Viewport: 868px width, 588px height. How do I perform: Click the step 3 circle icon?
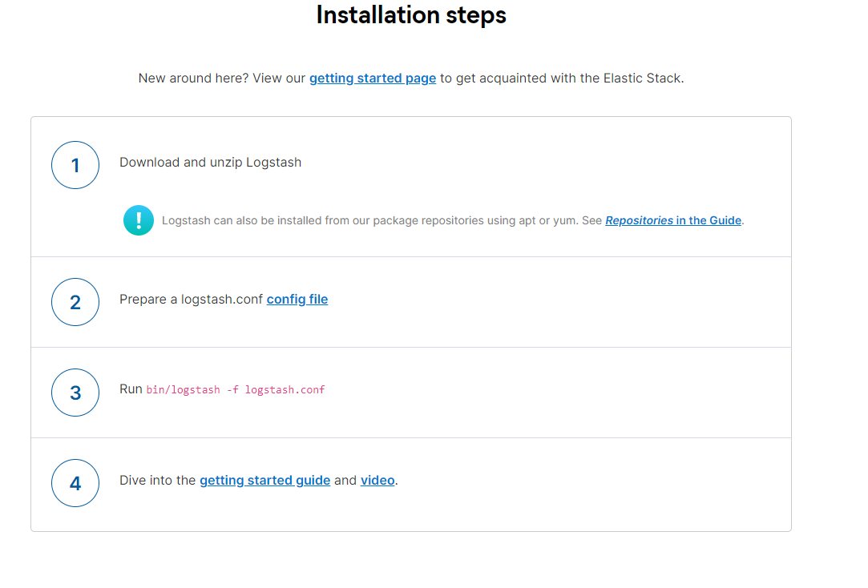pos(75,393)
